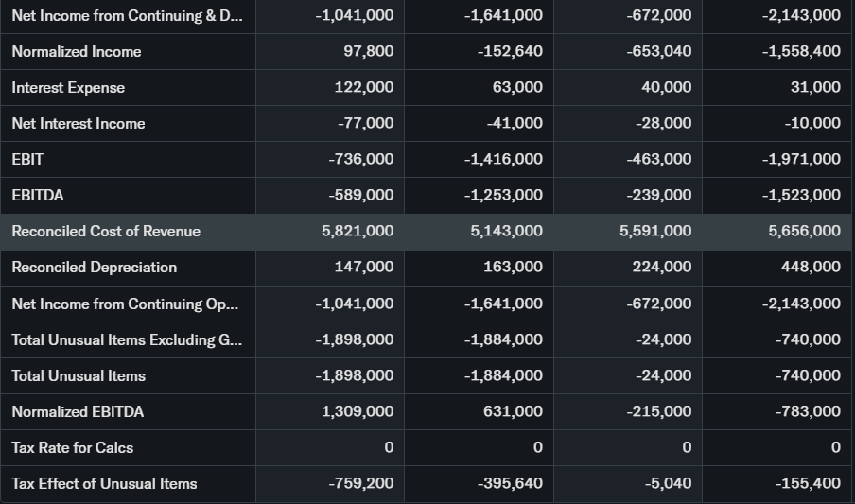855x504 pixels.
Task: Click the Reconciled Depreciation row label
Action: click(94, 267)
